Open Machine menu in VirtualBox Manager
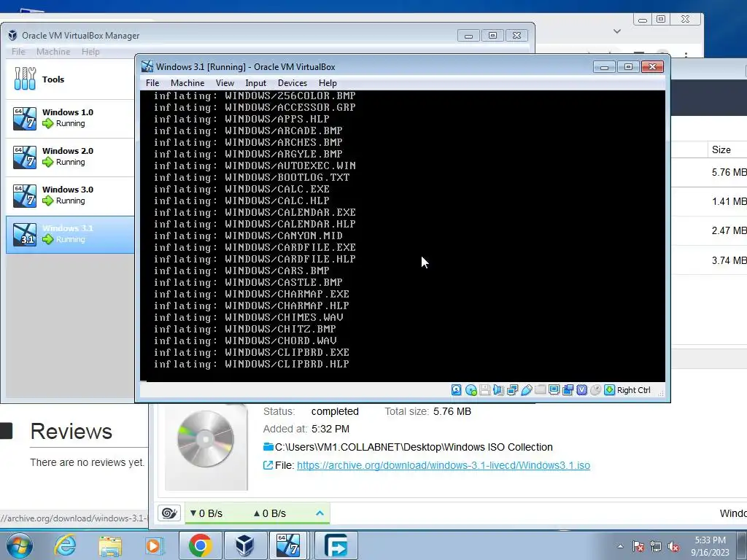The width and height of the screenshot is (747, 560). point(53,52)
